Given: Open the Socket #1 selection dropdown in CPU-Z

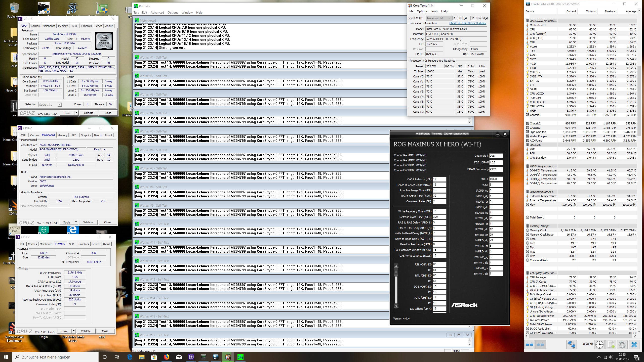Looking at the screenshot, I should click(x=50, y=104).
